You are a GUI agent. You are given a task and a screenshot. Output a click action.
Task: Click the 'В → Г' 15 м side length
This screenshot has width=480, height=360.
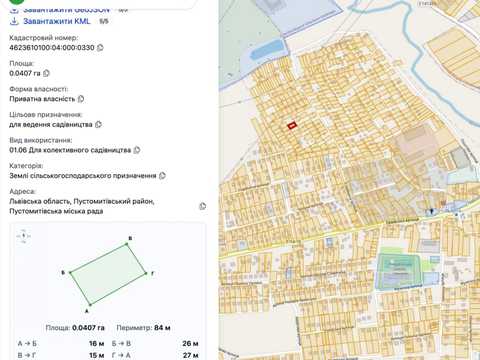(x=61, y=355)
